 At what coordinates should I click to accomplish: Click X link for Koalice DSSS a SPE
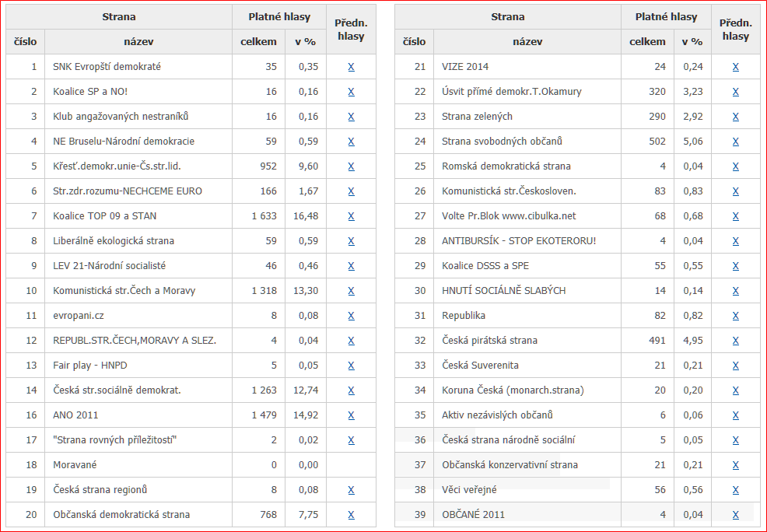coord(736,267)
